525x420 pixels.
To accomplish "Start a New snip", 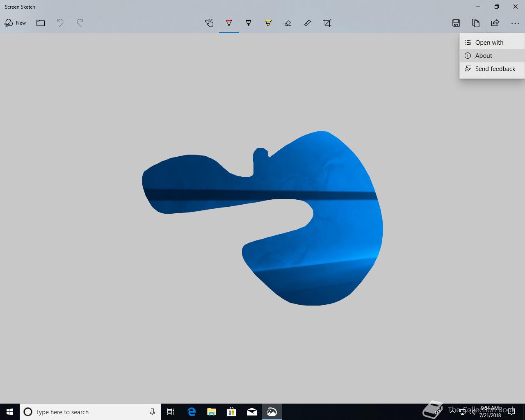I will pyautogui.click(x=15, y=23).
